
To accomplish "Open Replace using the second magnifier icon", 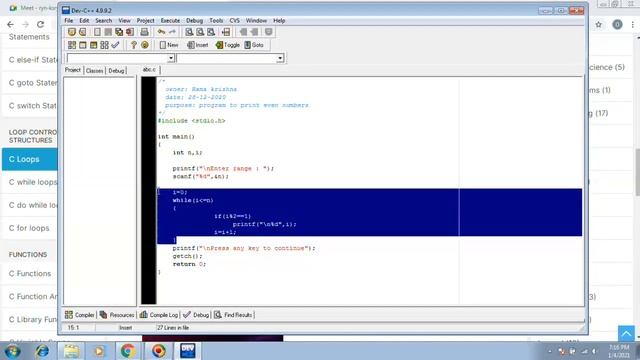I will pos(200,32).
